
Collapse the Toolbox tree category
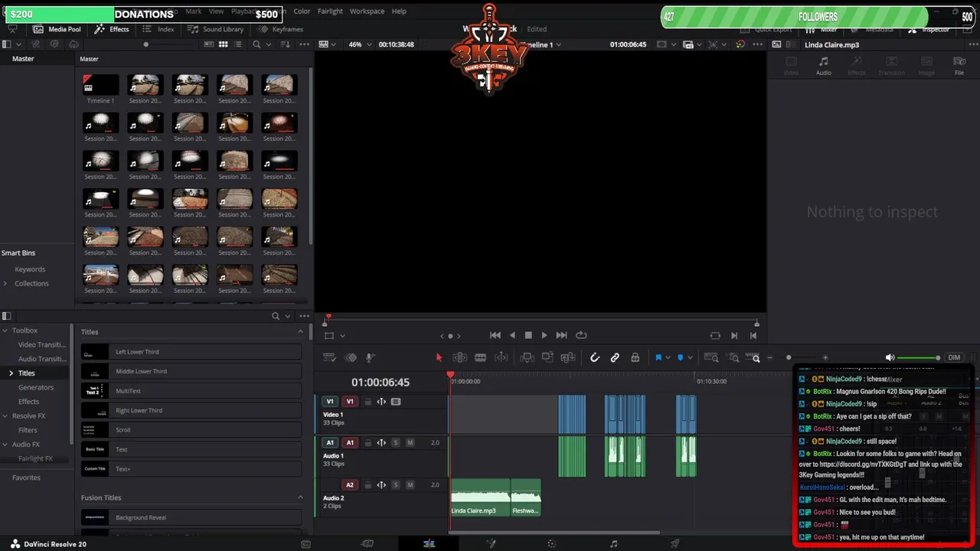point(5,331)
